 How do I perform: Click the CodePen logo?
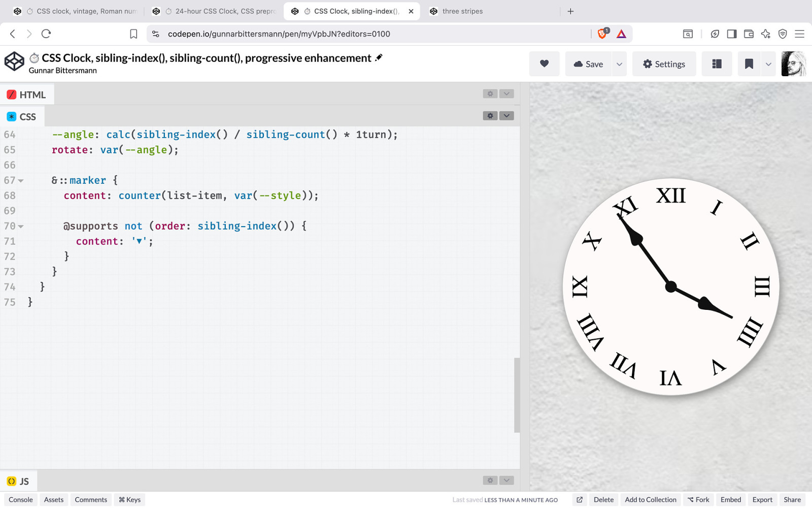14,62
